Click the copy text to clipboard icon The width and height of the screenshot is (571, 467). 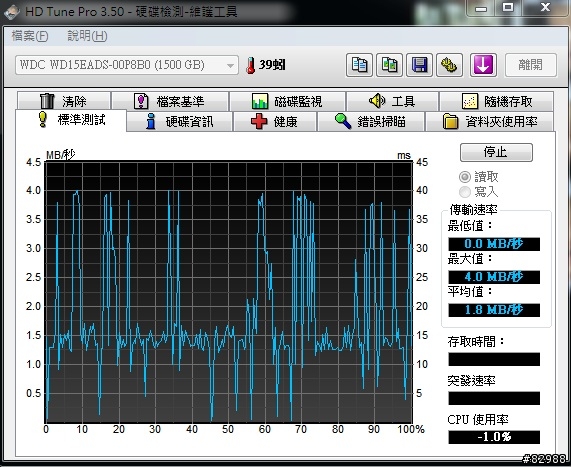[359, 65]
